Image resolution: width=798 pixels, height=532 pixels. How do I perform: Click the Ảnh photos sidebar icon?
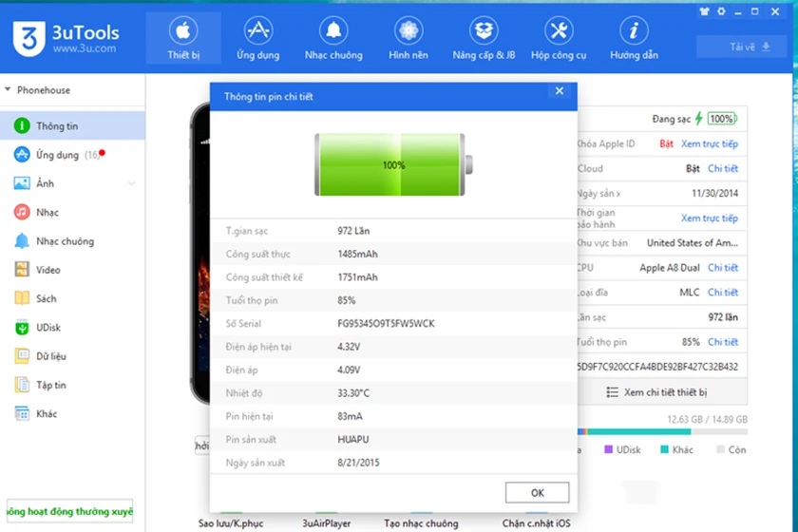[x=22, y=183]
